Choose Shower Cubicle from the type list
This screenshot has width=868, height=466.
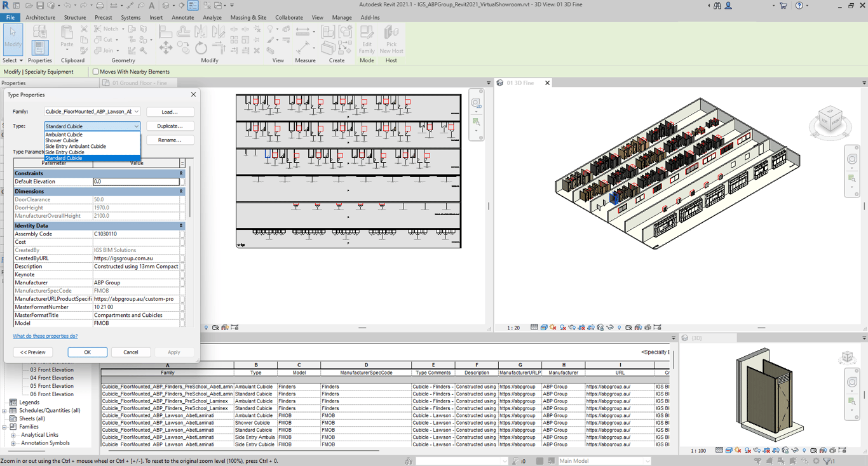(x=62, y=140)
